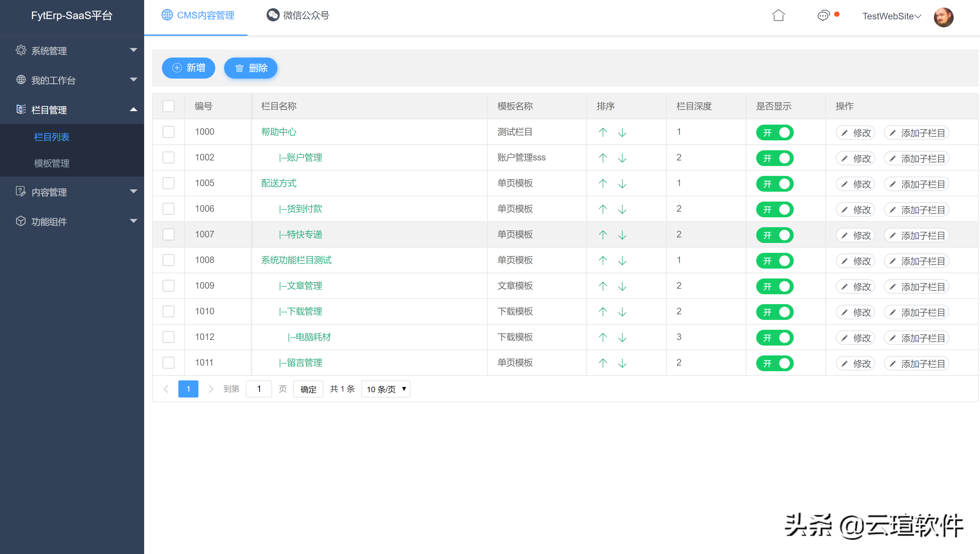Move 留言管理 row down
The height and width of the screenshot is (554, 980).
622,363
